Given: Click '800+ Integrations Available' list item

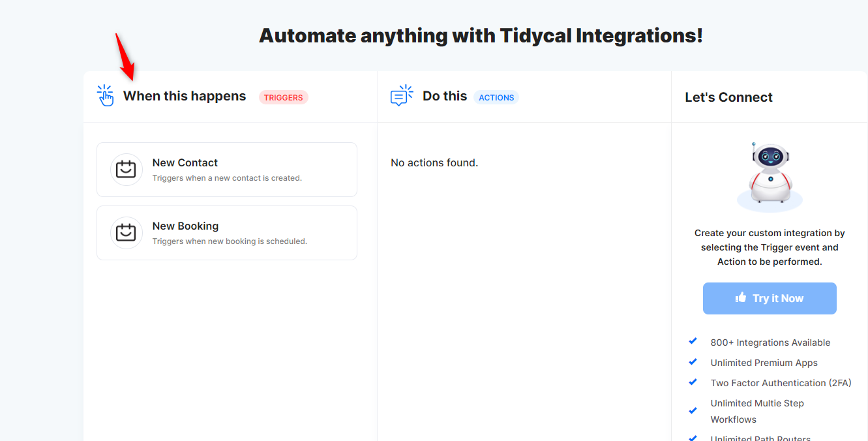Looking at the screenshot, I should coord(770,342).
